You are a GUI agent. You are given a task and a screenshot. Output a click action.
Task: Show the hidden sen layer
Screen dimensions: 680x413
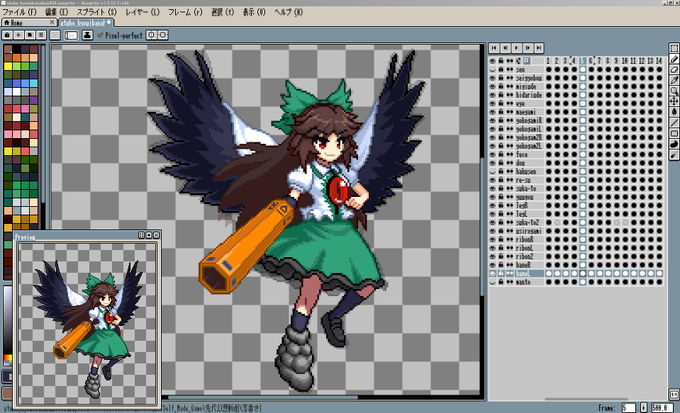click(492, 69)
